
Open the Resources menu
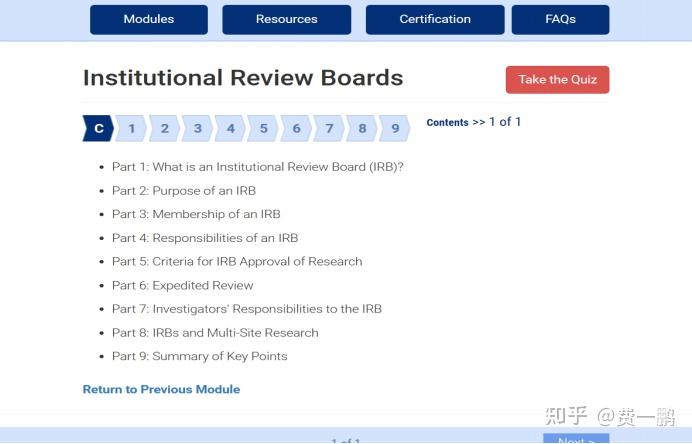coord(286,19)
